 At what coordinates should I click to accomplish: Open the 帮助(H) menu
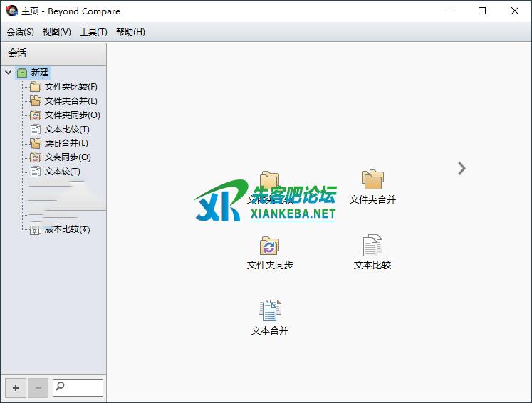point(130,32)
